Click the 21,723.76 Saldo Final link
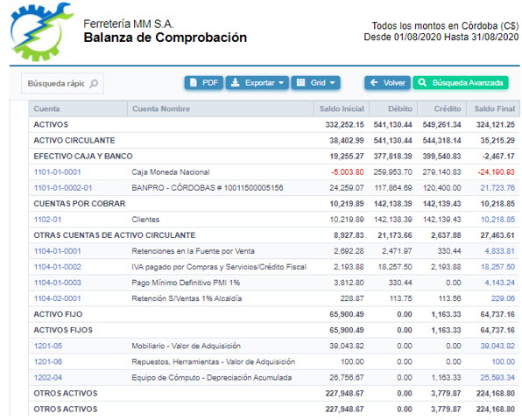The width and height of the screenshot is (522, 420). pyautogui.click(x=497, y=188)
